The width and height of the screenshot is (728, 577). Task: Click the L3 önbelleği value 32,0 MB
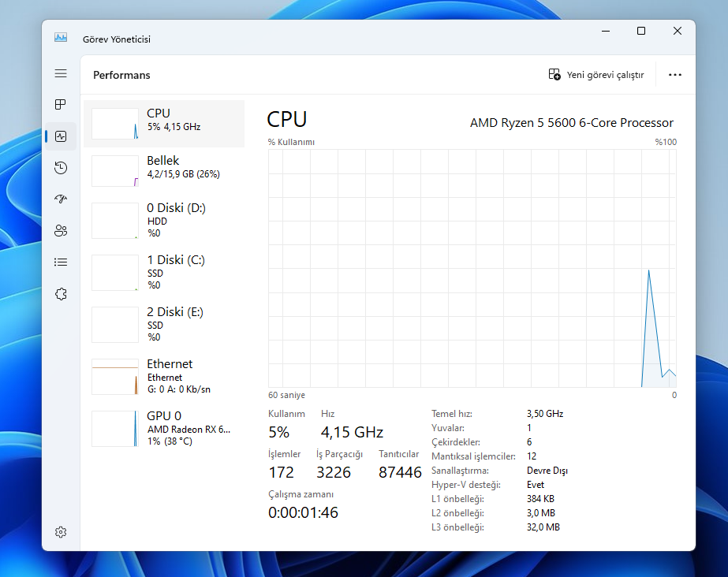(x=543, y=527)
